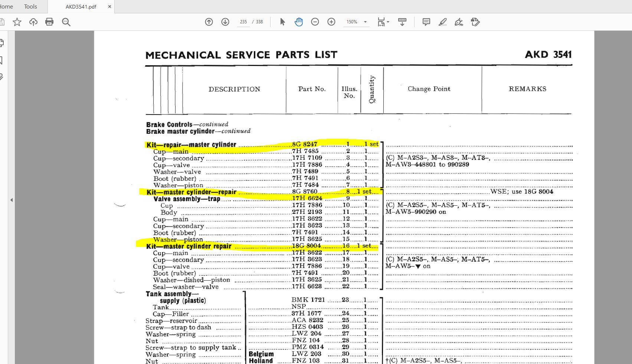Click part number PMZ 0314
This screenshot has width=632, height=364.
[308, 347]
